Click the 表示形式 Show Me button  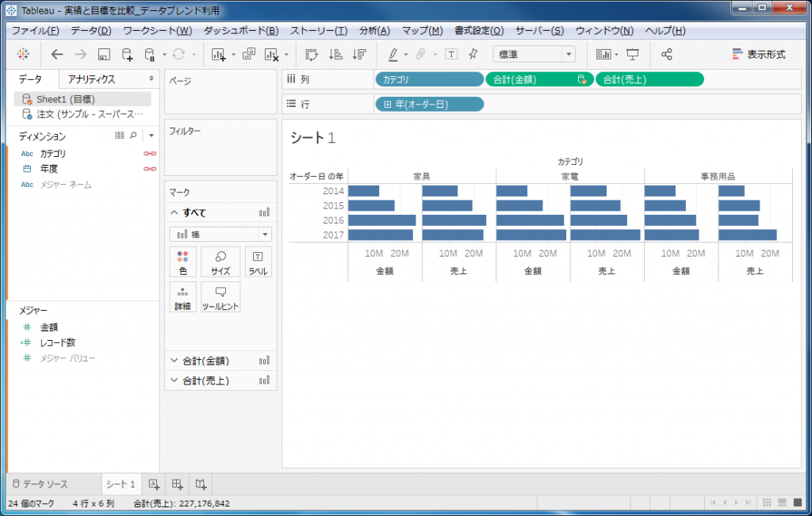click(759, 55)
